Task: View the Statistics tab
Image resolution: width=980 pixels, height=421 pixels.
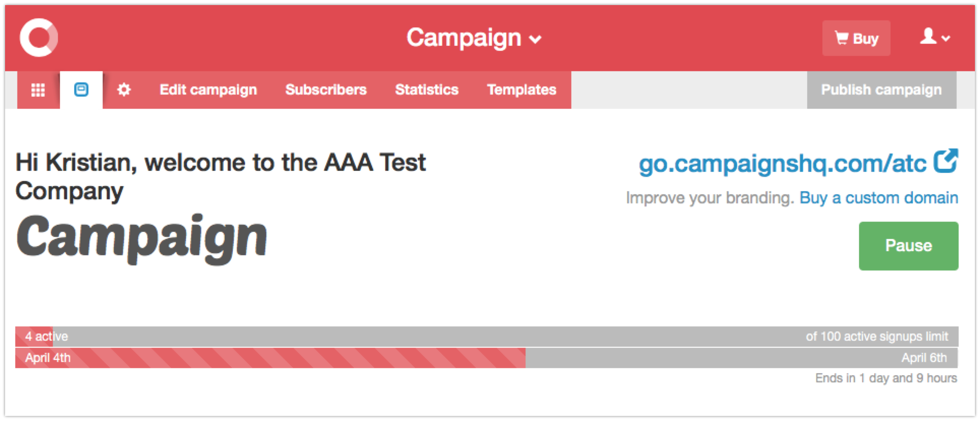Action: (426, 90)
